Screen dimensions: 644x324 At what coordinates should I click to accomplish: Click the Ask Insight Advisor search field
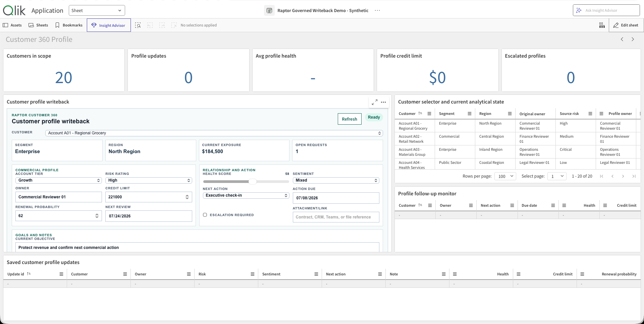(606, 10)
